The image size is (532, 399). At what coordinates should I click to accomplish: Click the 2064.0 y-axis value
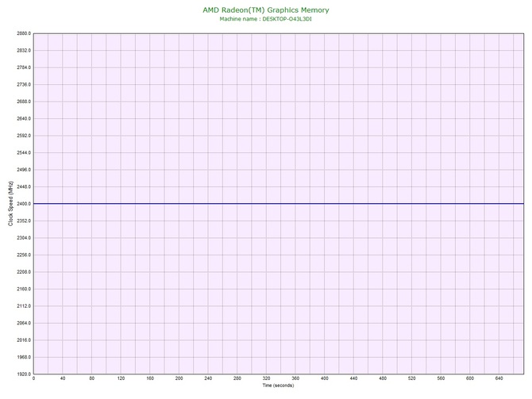click(x=24, y=323)
